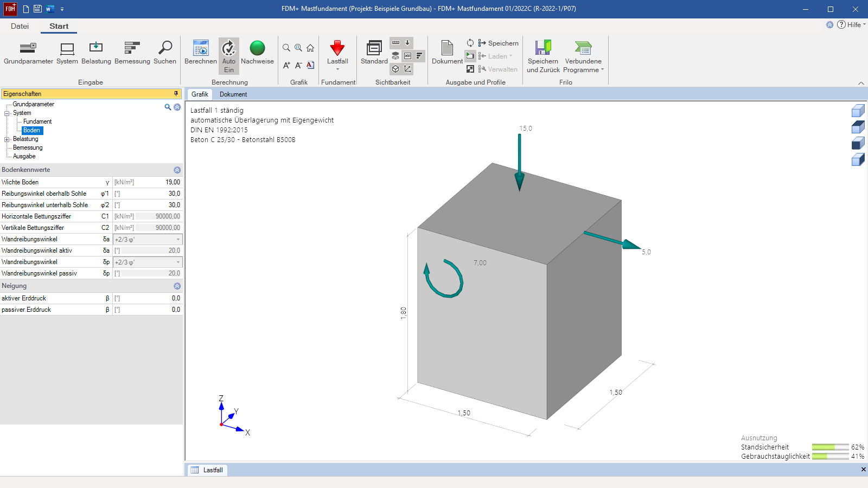The height and width of the screenshot is (488, 868).
Task: Open Verbundene Programme dropdown
Action: tap(583, 56)
